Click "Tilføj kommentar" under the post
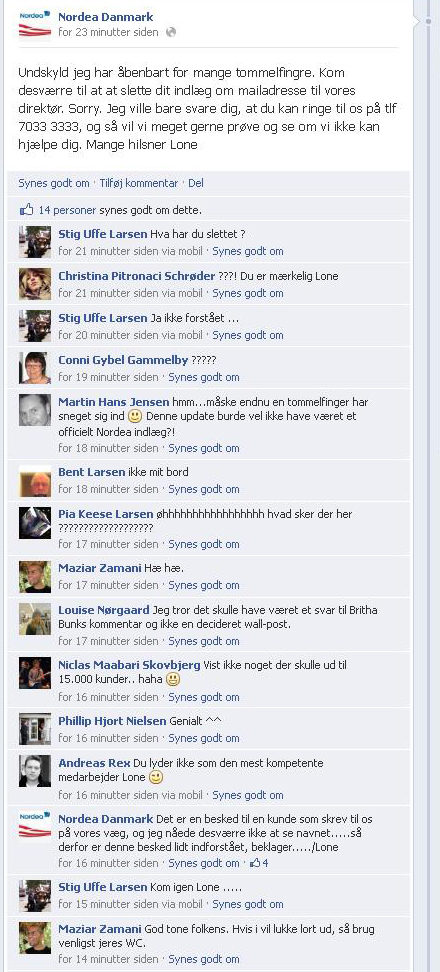Screen dimensions: 440x972 click(x=139, y=183)
